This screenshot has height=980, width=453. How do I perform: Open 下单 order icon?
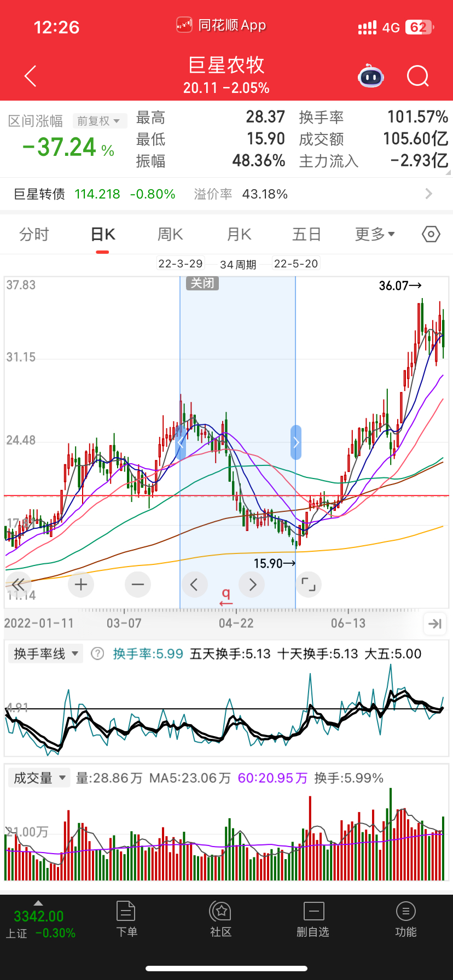(126, 919)
